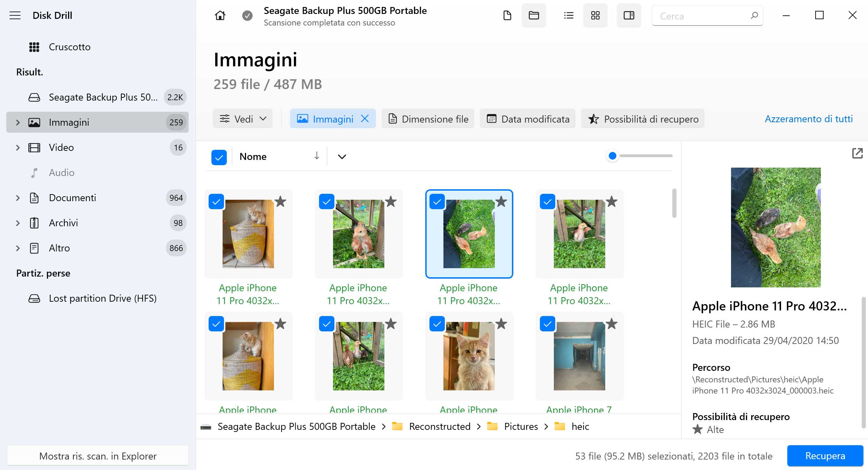Expand the Immagini tree node
This screenshot has width=868, height=470.
tap(18, 122)
